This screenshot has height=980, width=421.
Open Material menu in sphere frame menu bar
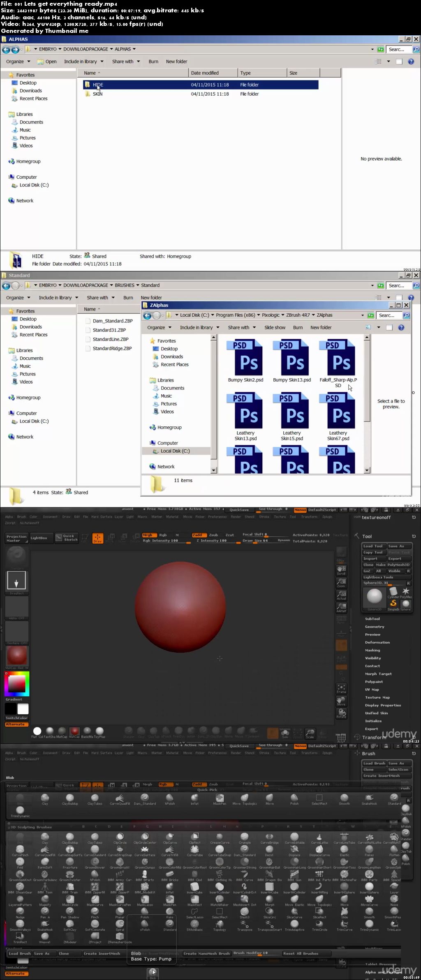(172, 517)
